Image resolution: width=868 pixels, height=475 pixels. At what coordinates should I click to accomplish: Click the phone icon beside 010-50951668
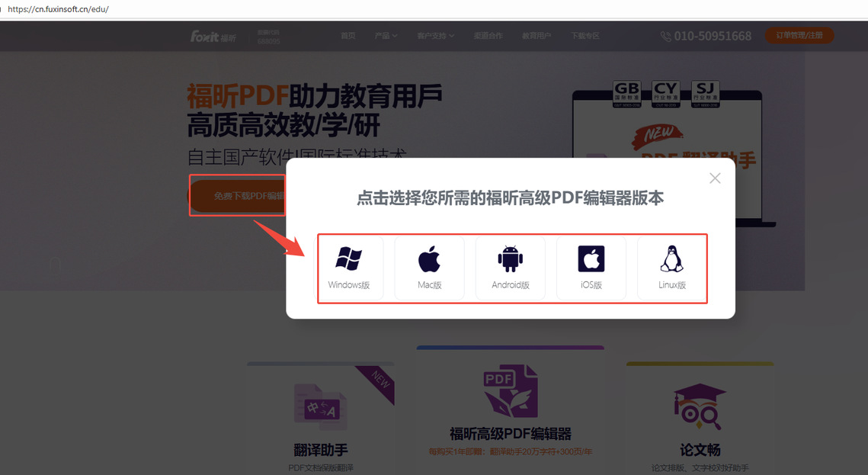pyautogui.click(x=664, y=35)
